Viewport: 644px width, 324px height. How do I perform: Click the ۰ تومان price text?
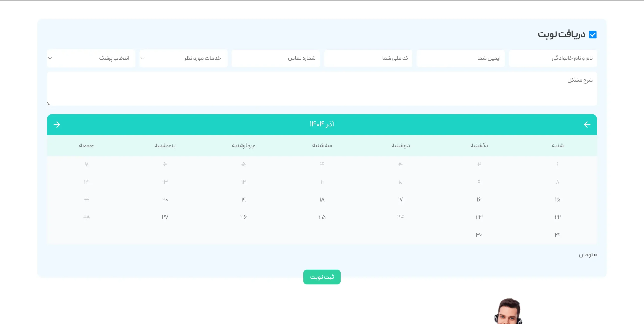point(588,255)
